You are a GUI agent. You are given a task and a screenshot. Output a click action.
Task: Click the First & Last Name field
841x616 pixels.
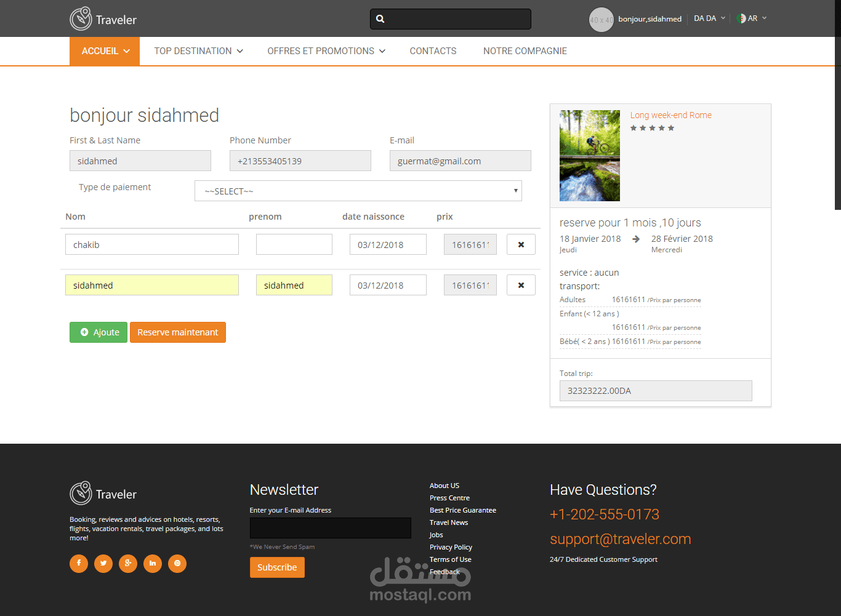point(140,161)
